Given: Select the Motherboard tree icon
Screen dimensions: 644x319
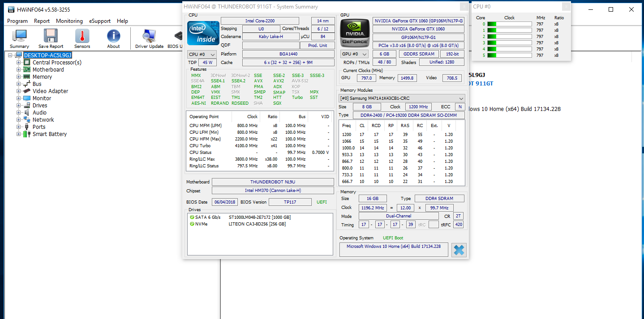Looking at the screenshot, I should pos(27,69).
